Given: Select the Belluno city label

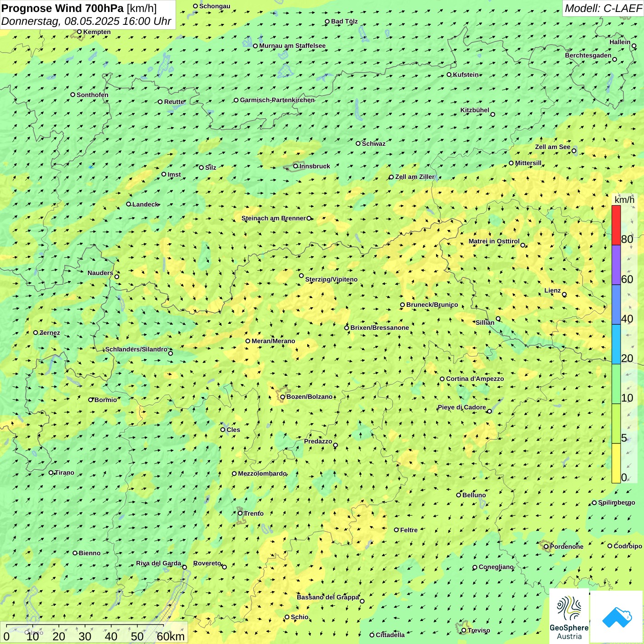Looking at the screenshot, I should click(x=474, y=495).
